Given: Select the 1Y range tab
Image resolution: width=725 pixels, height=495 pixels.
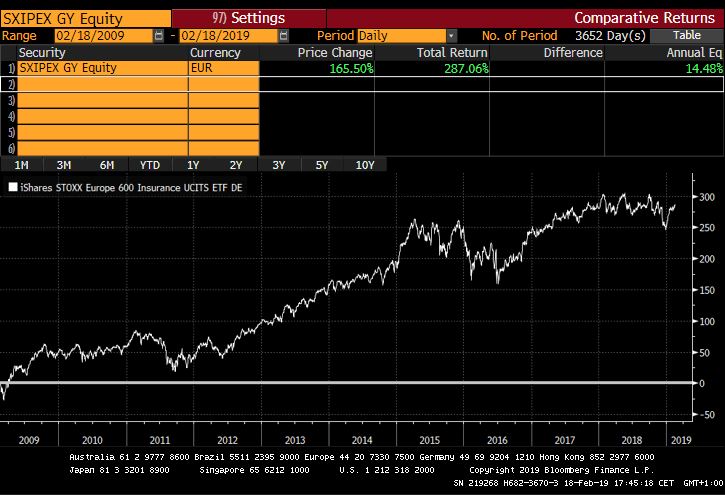Looking at the screenshot, I should coord(193,165).
